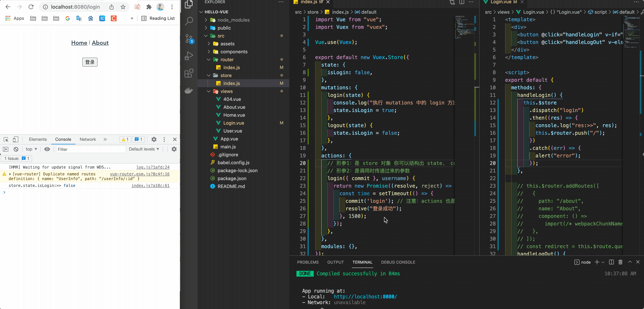Screen dimensions: 644x309
Task: Split the index.js editor to the right
Action: (x=461, y=2)
